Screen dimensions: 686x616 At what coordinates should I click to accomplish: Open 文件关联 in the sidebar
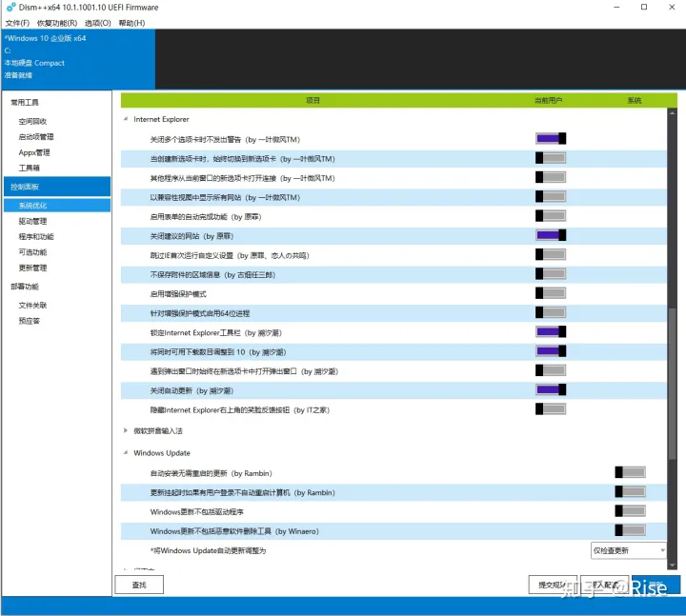(32, 306)
